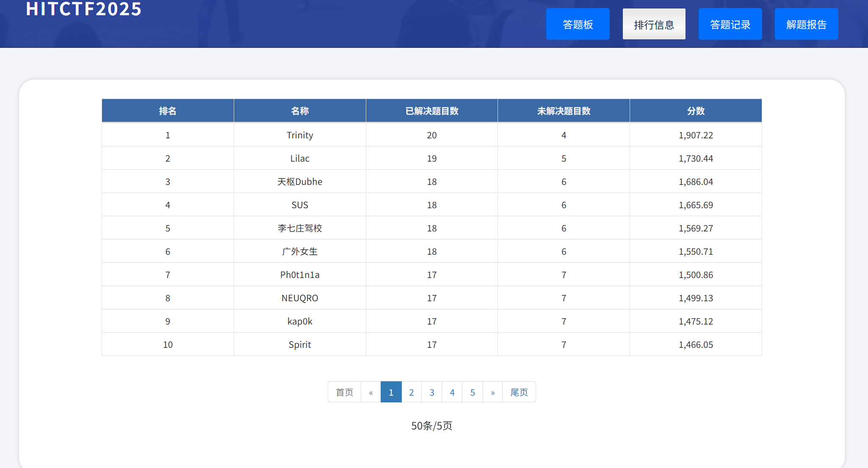Screen dimensions: 868x468
Task: Jump to 首页 first page
Action: coord(344,392)
